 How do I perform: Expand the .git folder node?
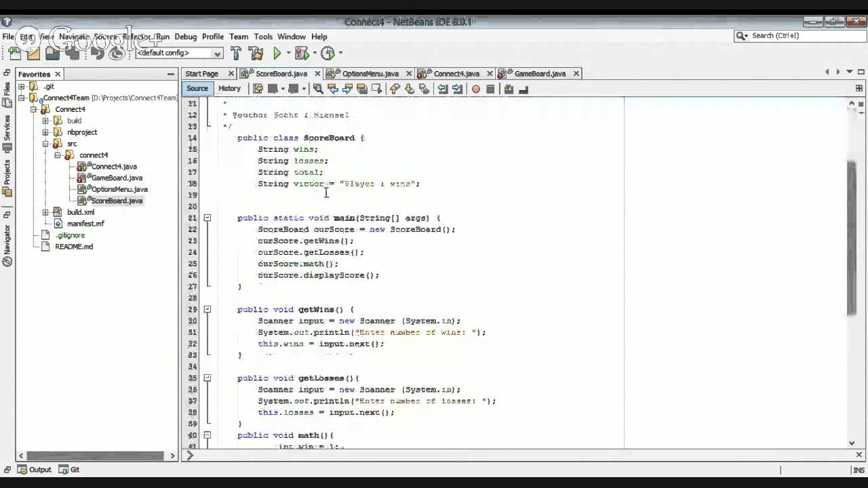(x=22, y=87)
